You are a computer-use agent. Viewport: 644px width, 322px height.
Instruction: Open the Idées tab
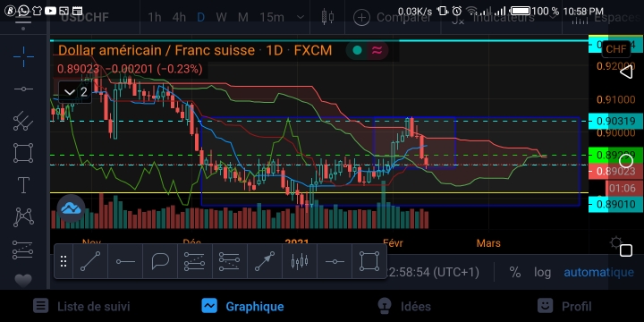(x=404, y=307)
